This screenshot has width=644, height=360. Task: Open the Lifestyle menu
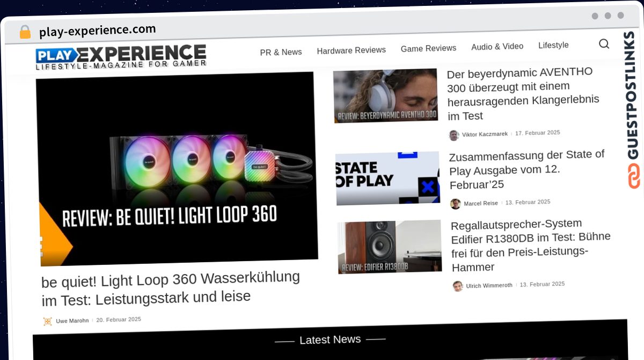click(x=553, y=45)
